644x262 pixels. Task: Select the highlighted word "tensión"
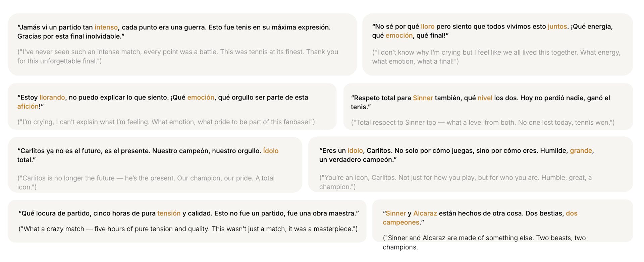coord(169,213)
